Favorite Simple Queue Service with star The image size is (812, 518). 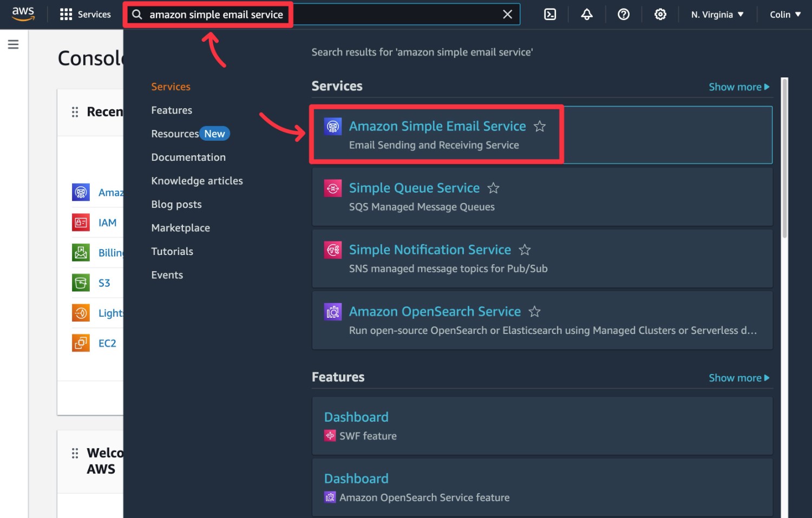pos(493,188)
